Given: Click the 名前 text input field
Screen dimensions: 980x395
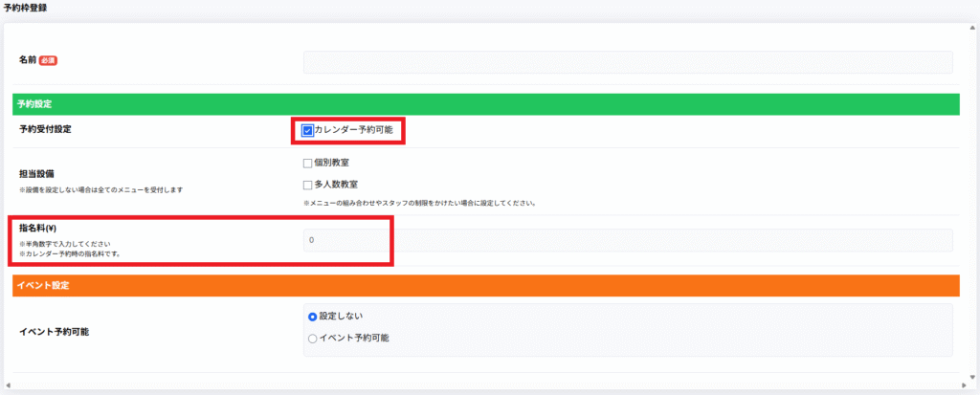Looking at the screenshot, I should pyautogui.click(x=628, y=62).
